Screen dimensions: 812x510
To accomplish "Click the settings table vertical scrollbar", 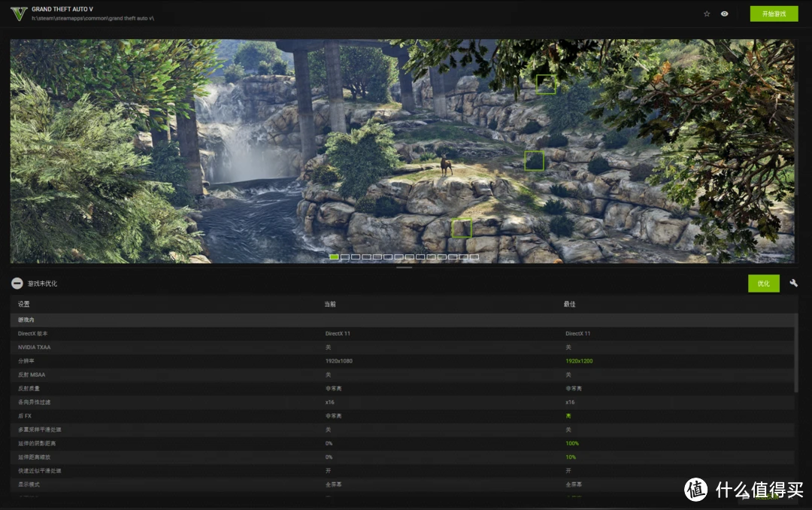I will point(796,353).
